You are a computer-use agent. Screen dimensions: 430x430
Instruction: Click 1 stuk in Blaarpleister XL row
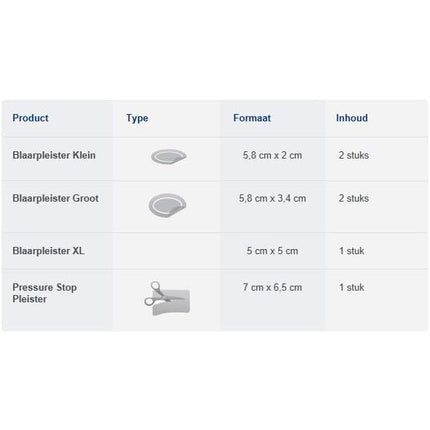[351, 251]
